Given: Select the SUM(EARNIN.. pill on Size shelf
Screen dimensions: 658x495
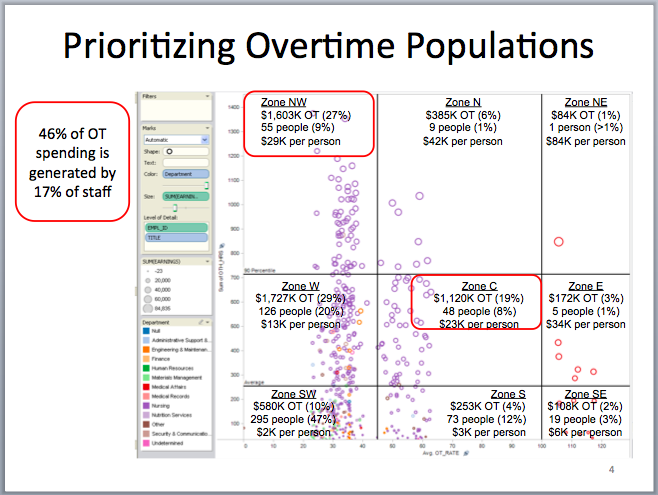Looking at the screenshot, I should pos(185,196).
